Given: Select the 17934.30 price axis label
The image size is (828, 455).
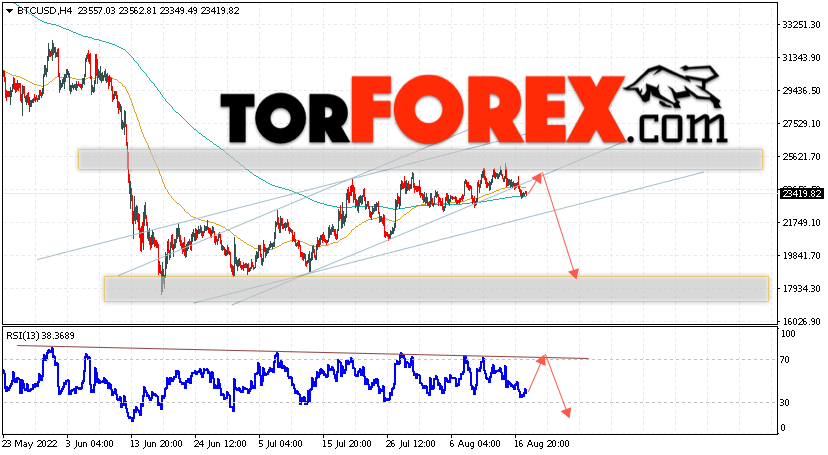Looking at the screenshot, I should [802, 289].
